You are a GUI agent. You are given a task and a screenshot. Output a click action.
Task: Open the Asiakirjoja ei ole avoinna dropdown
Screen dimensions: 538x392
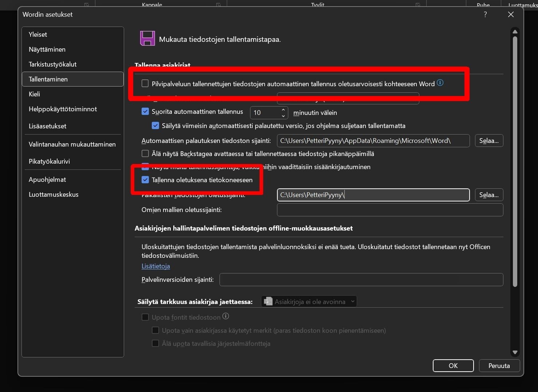[309, 301]
